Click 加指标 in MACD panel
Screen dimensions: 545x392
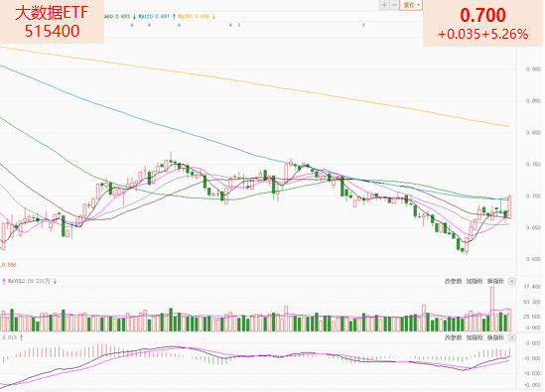(475, 337)
